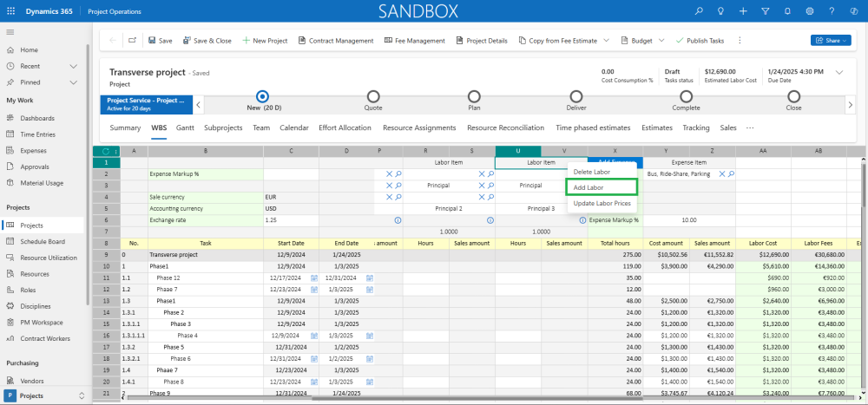Image resolution: width=868 pixels, height=405 pixels.
Task: Select the New stage circle in process bar
Action: coord(262,96)
